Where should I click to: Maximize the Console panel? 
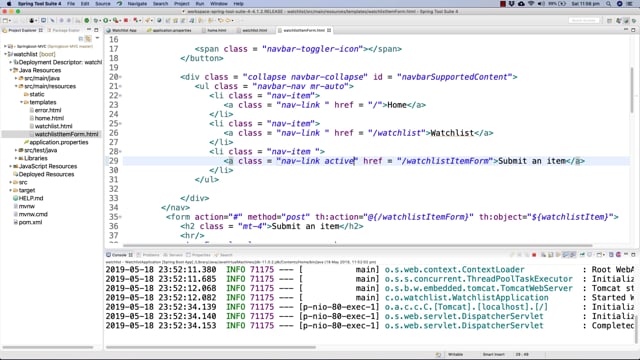click(633, 255)
